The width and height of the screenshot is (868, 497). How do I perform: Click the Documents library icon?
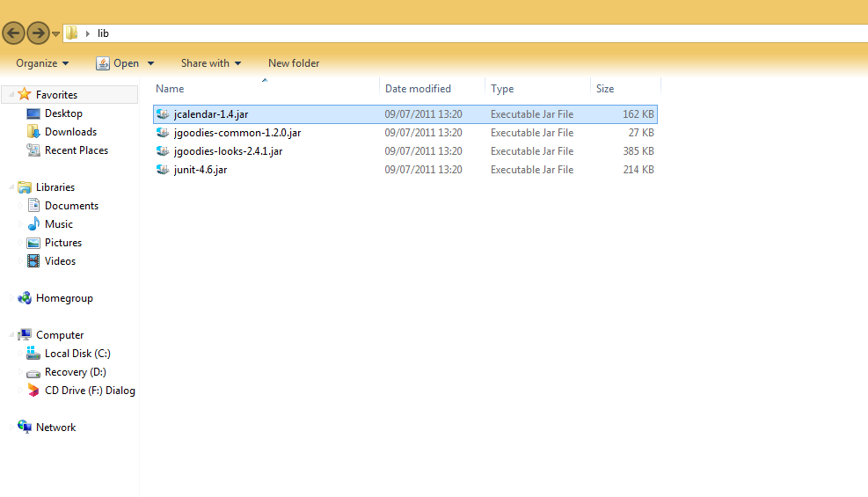coord(33,205)
